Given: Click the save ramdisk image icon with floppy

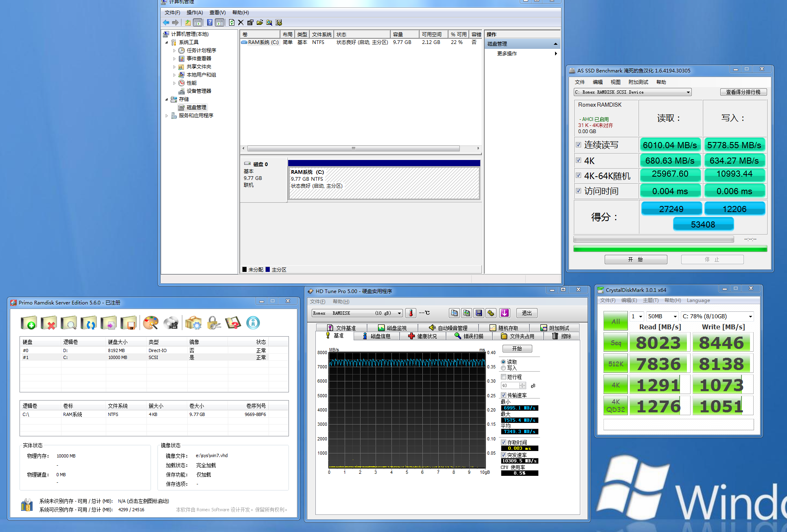Looking at the screenshot, I should 129,323.
